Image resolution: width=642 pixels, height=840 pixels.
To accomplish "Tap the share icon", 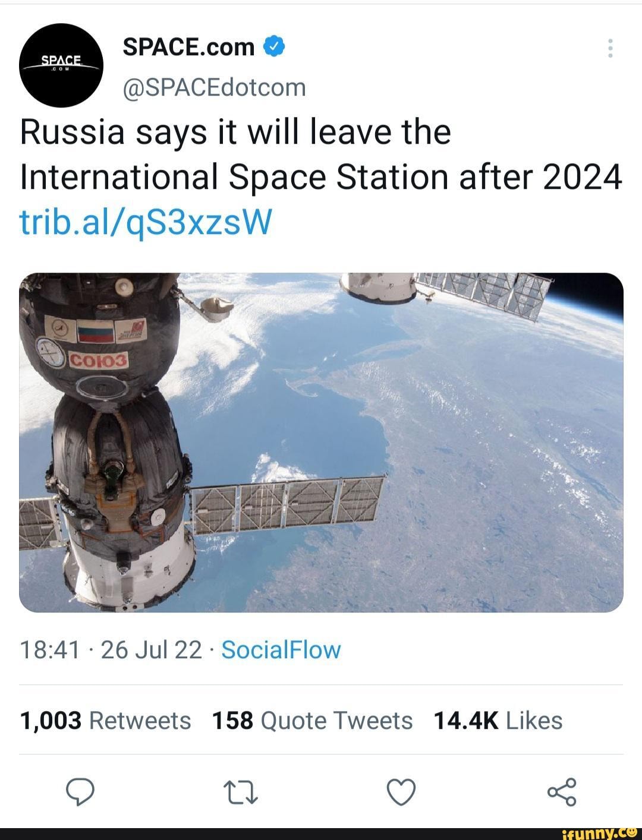I will (561, 792).
